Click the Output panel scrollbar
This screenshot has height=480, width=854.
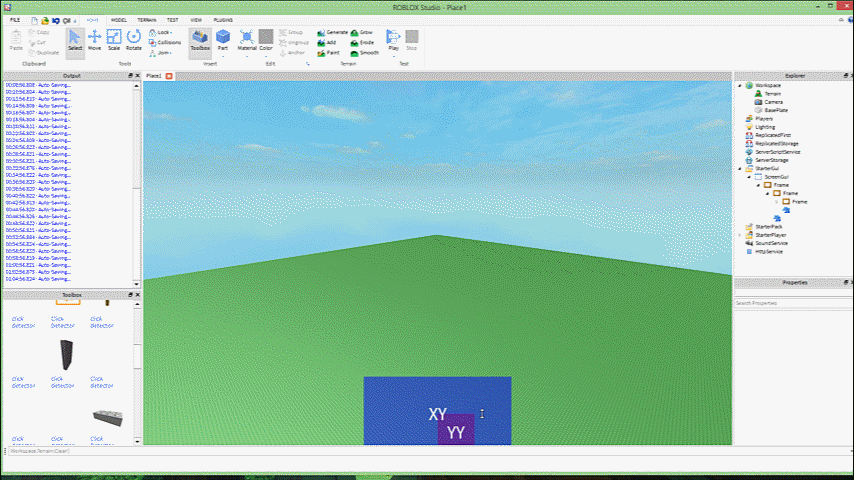click(x=137, y=185)
